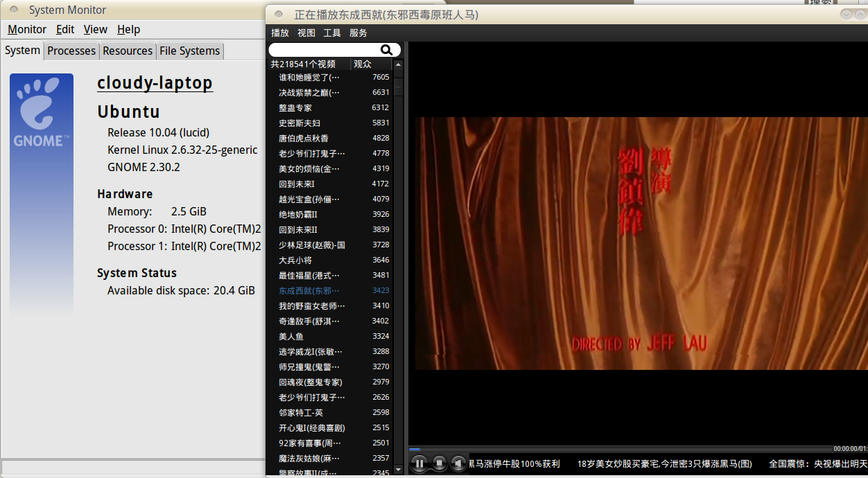Switch to the File Systems tab
Viewport: 868px width, 478px height.
tap(190, 51)
